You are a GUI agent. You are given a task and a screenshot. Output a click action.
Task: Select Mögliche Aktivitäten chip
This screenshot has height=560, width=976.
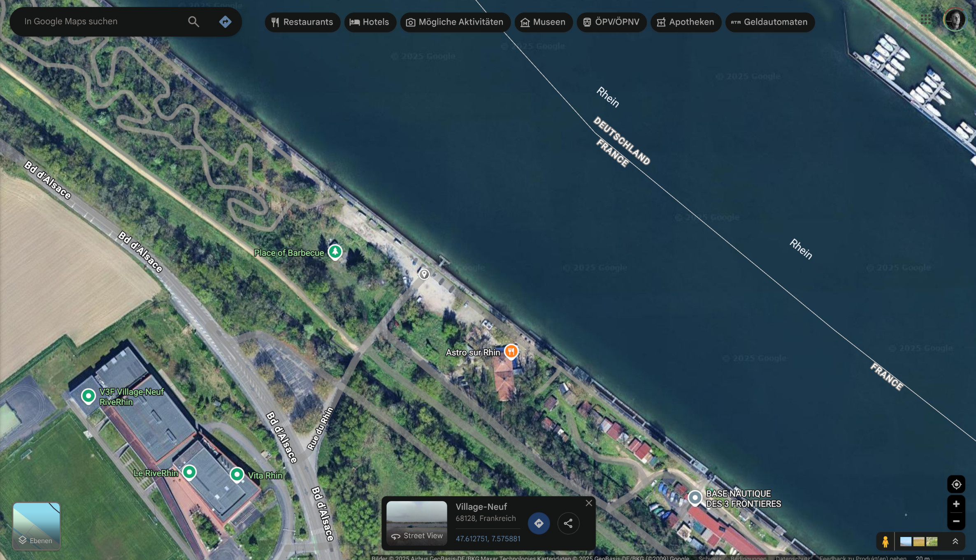455,22
